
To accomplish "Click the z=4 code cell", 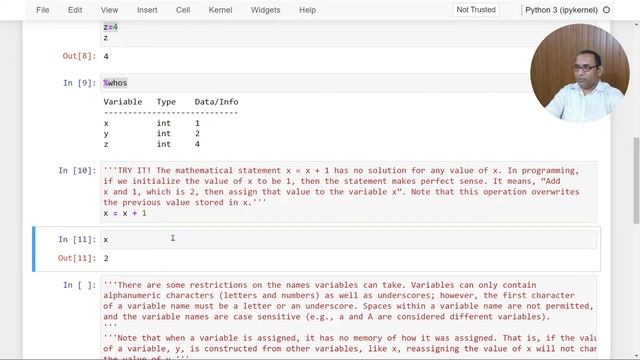I will click(314, 33).
